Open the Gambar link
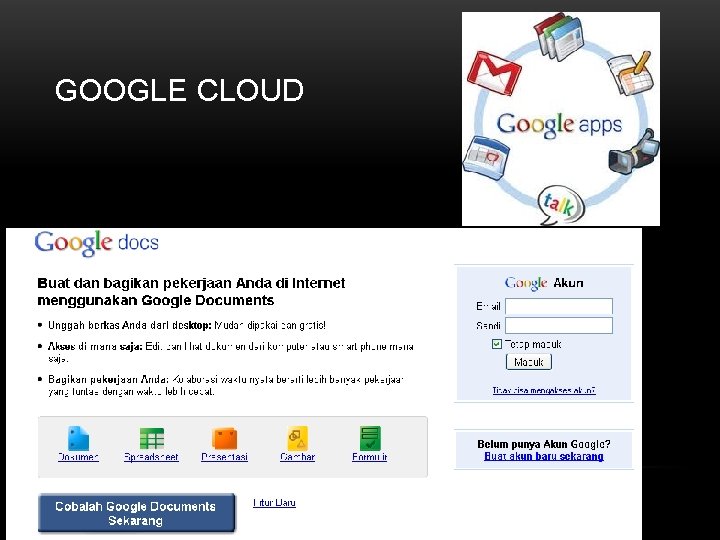 [x=298, y=457]
